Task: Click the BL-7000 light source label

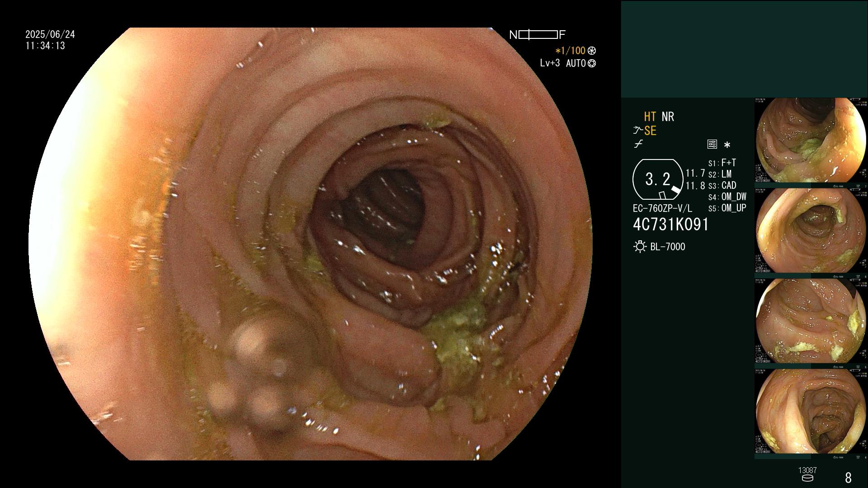Action: (x=668, y=247)
